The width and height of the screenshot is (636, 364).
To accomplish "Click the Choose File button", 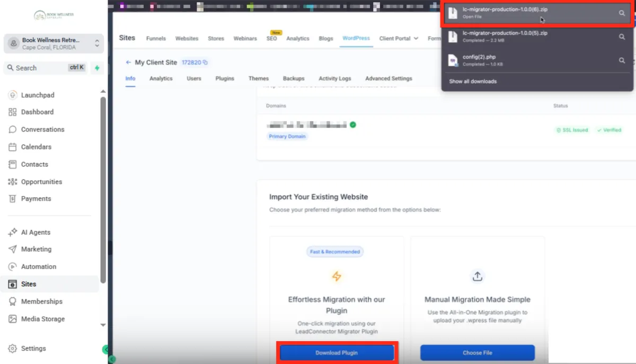I will pos(478,353).
